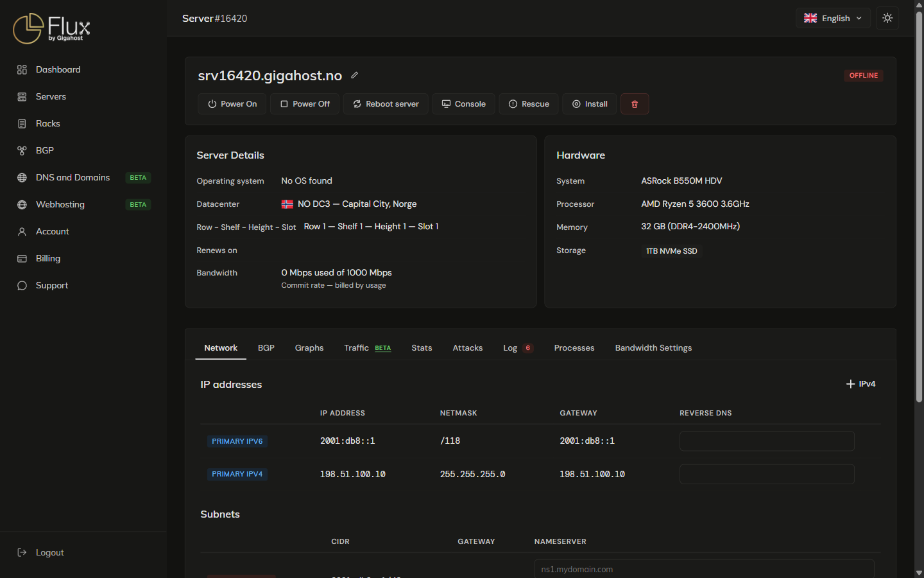The width and height of the screenshot is (924, 578).
Task: Click the Norway flag datacenter icon
Action: 287,204
